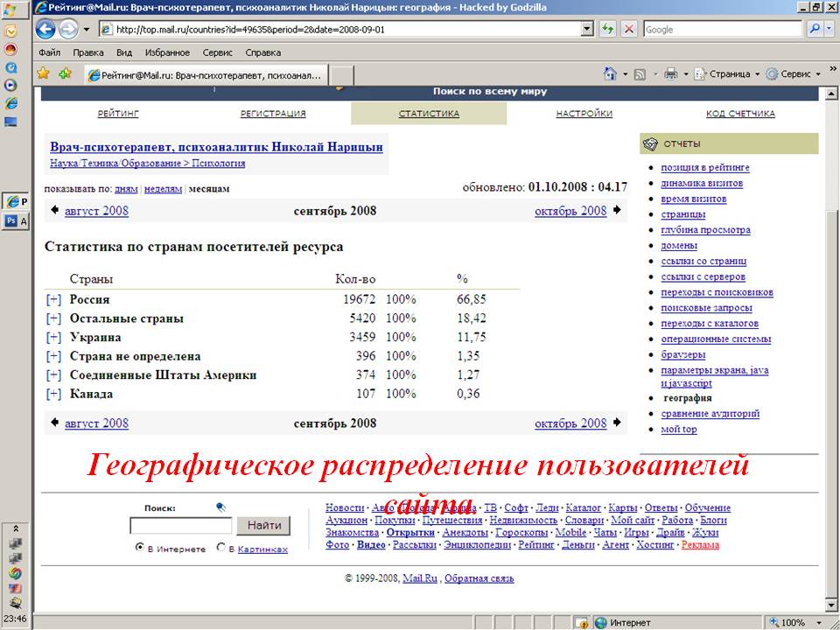
Task: Select the 'В Интернете' radio button
Action: 140,548
